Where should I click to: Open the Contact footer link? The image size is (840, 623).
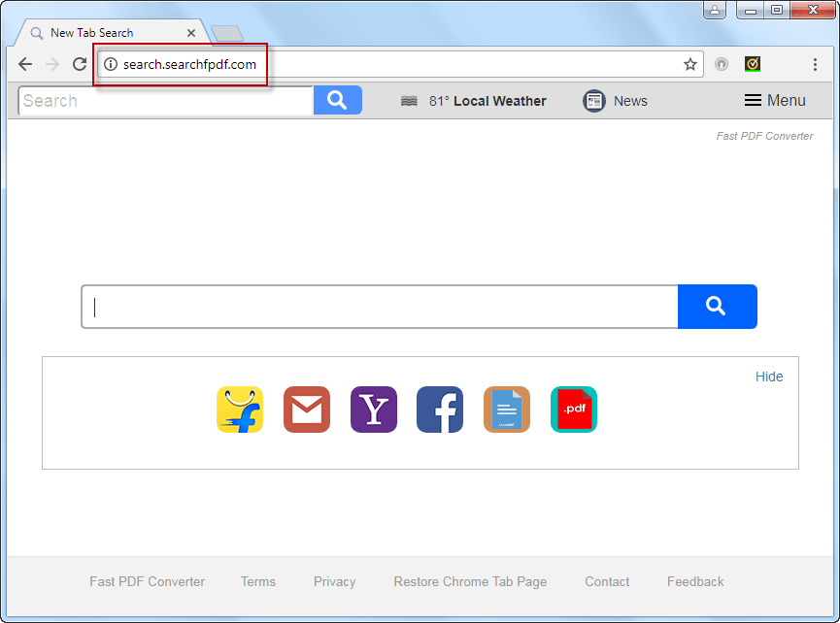tap(607, 581)
